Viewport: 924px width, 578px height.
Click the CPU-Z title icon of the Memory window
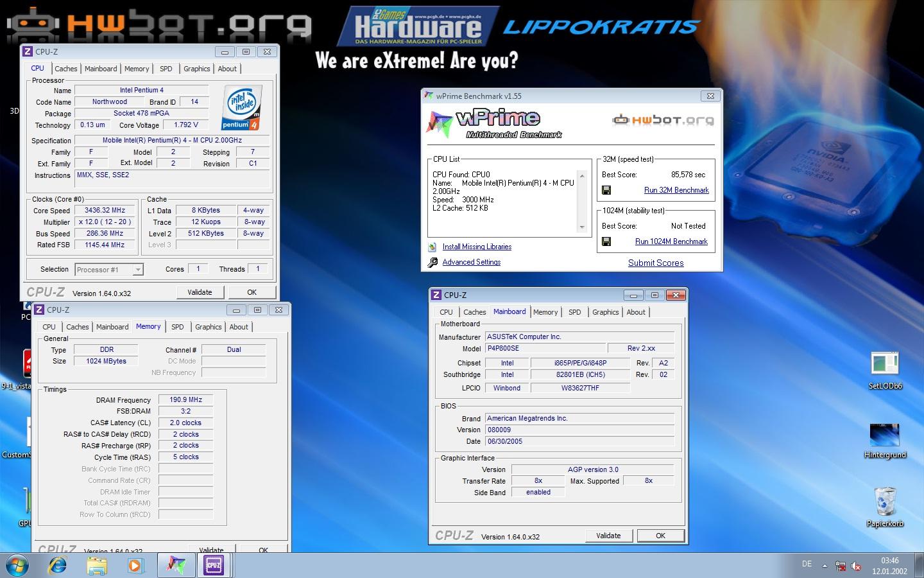(39, 310)
